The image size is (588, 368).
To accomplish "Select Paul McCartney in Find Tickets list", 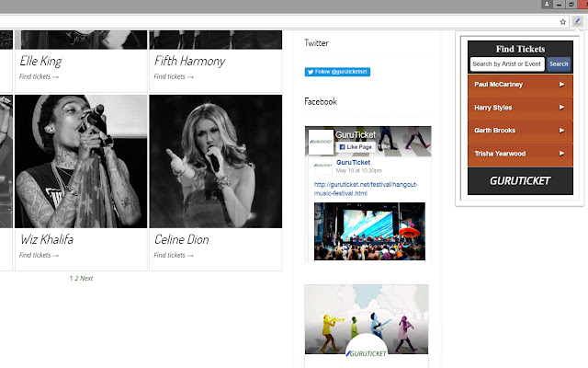I will (520, 86).
